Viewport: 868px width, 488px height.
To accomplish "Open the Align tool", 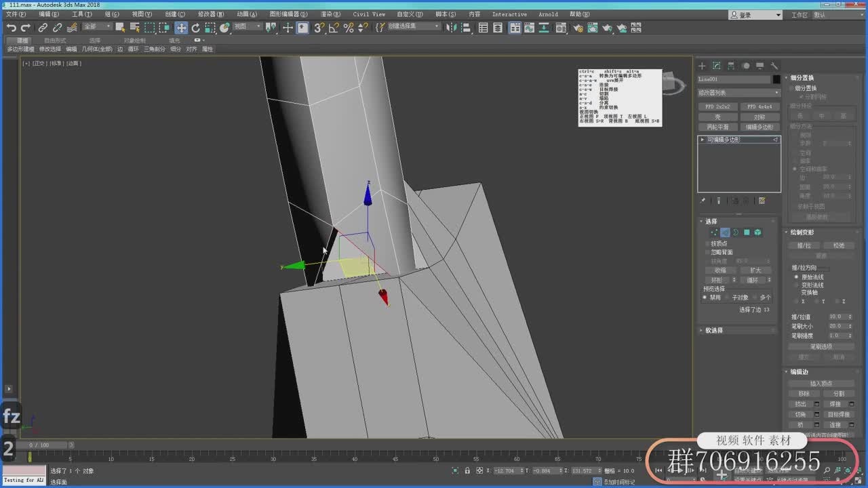I will coord(467,28).
